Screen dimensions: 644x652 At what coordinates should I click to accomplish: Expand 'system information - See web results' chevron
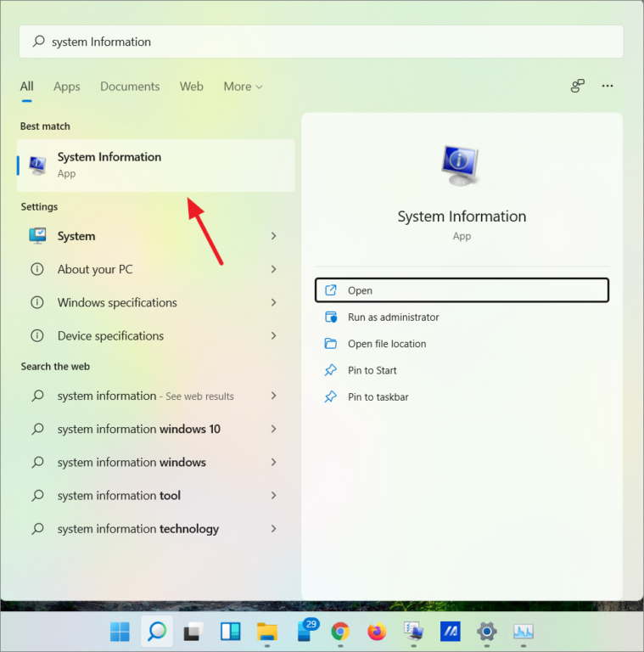point(273,396)
